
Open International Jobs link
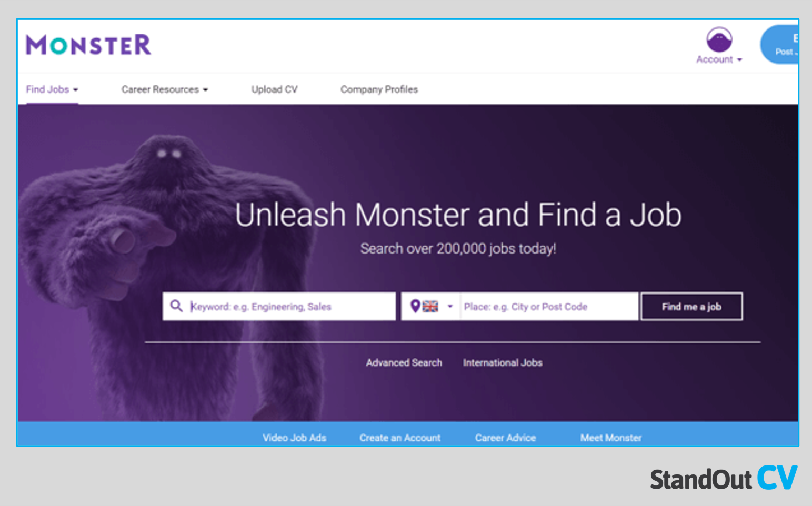[503, 362]
